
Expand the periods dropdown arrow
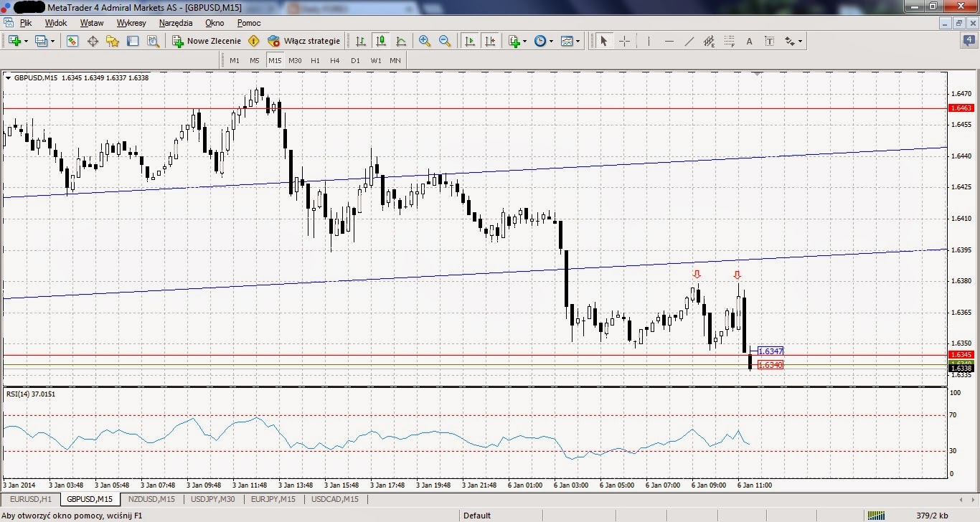tap(551, 42)
